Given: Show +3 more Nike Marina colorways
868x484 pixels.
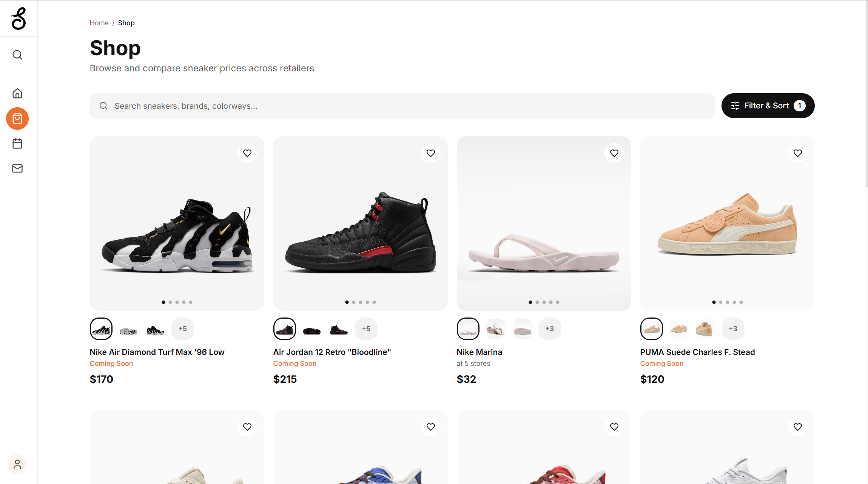Looking at the screenshot, I should [x=550, y=329].
